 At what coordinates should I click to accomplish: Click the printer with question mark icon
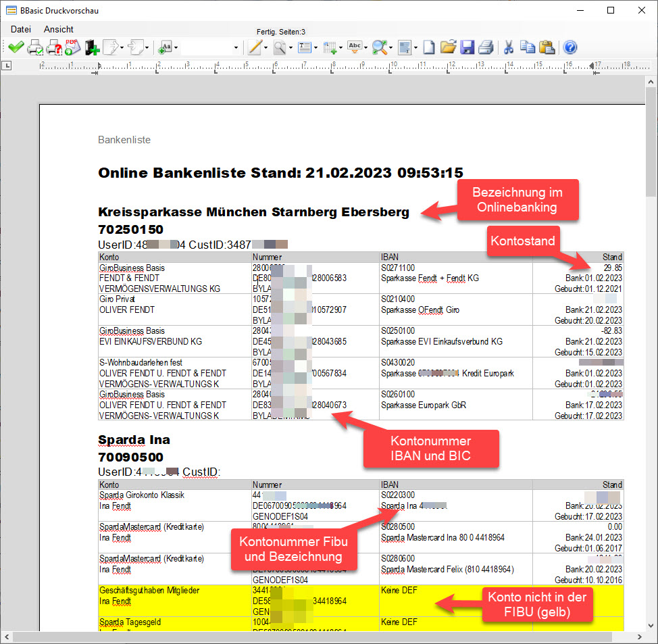[54, 47]
